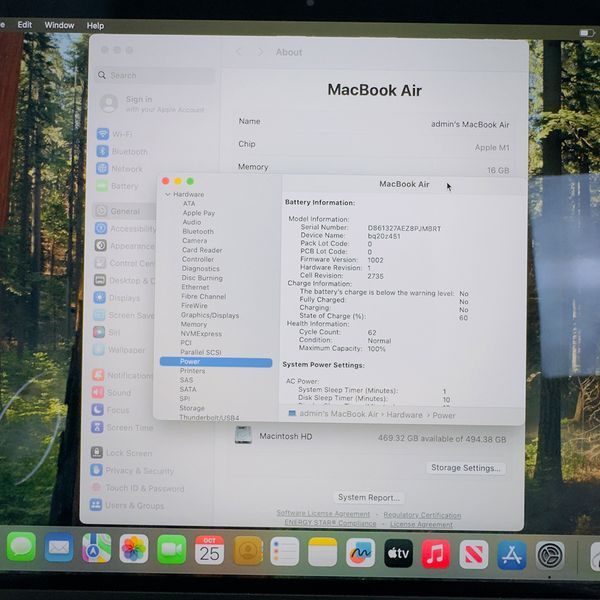
Task: Select Memory in System Report list
Action: point(194,324)
